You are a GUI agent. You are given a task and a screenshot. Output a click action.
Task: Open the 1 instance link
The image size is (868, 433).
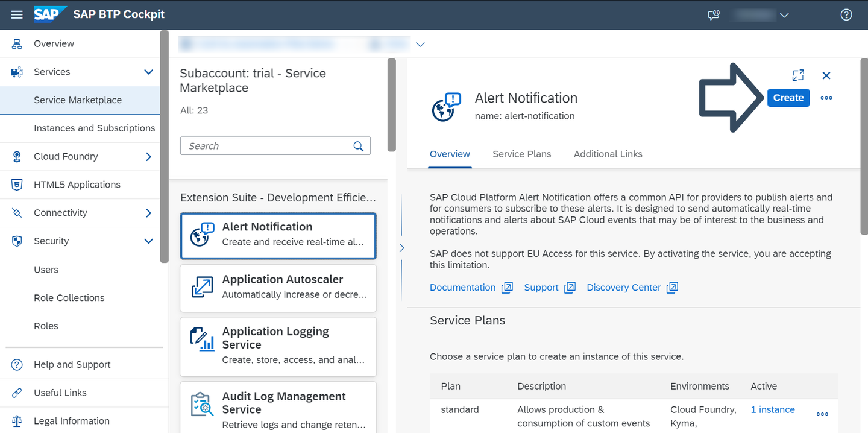[x=773, y=409]
